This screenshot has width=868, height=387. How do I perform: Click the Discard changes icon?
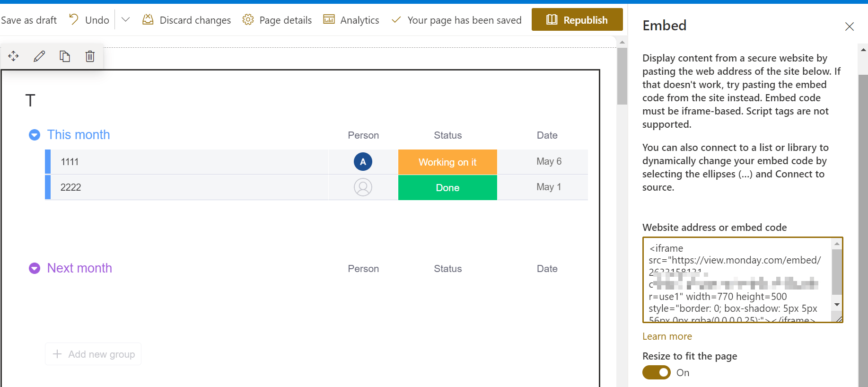[x=148, y=19]
